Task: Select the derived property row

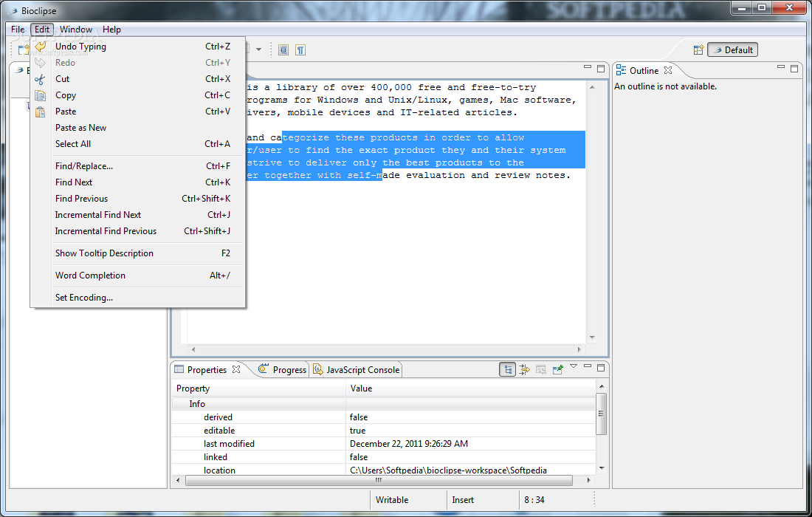Action: tap(383, 417)
